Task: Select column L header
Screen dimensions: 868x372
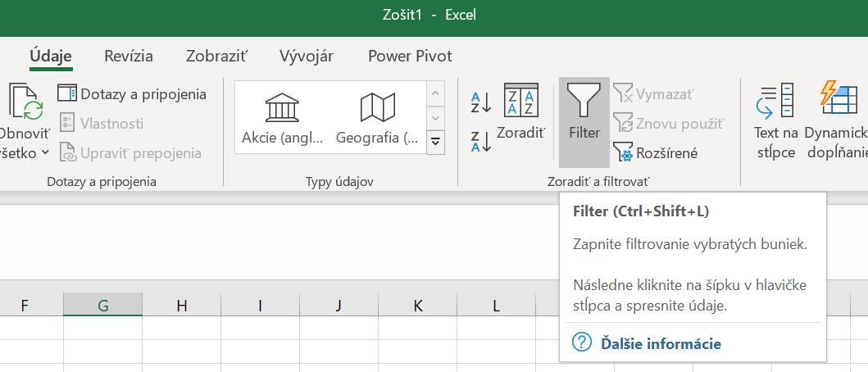Action: (x=496, y=305)
